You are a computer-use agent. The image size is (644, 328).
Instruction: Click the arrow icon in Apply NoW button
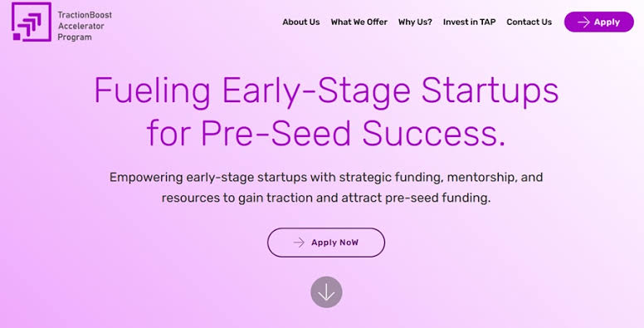299,242
